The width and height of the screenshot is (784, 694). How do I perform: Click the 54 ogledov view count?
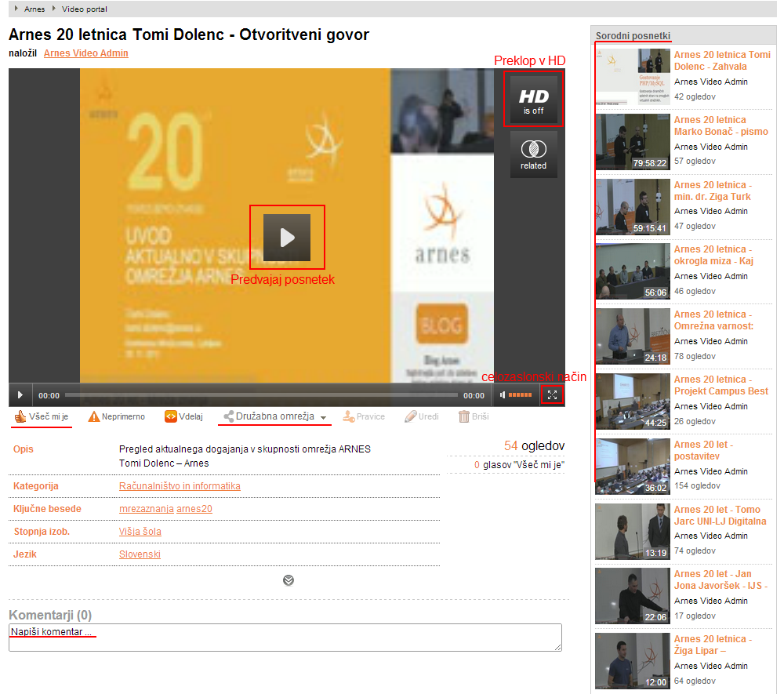pyautogui.click(x=534, y=445)
